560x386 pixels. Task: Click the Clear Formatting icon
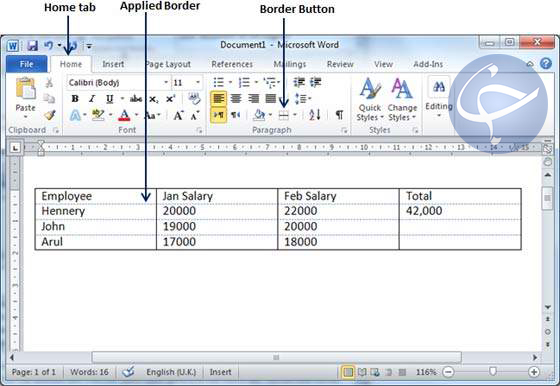point(194,99)
